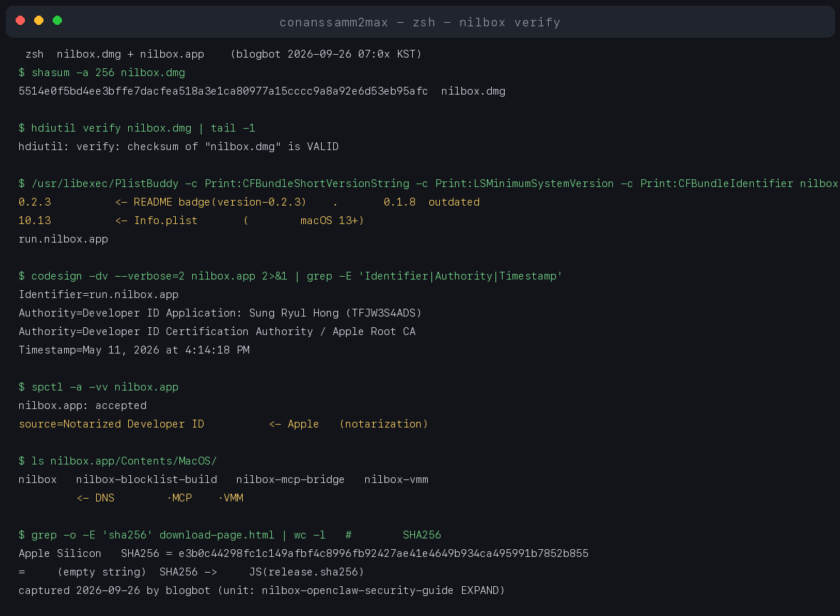Click 'source=Notarized Developer ID' text

point(112,424)
